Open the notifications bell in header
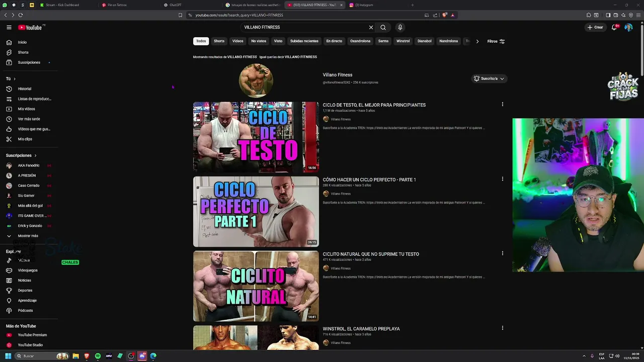Screen dimensions: 644x362 tap(614, 28)
